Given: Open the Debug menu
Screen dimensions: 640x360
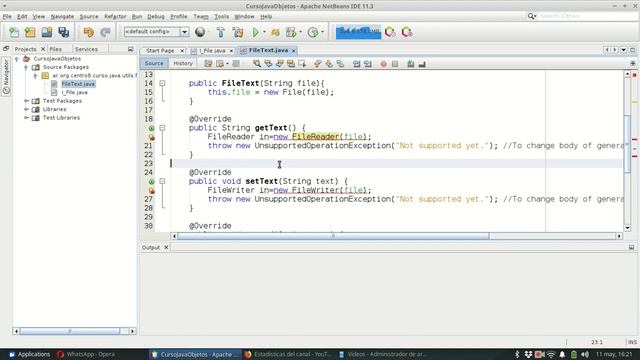Looking at the screenshot, I should click(156, 16).
